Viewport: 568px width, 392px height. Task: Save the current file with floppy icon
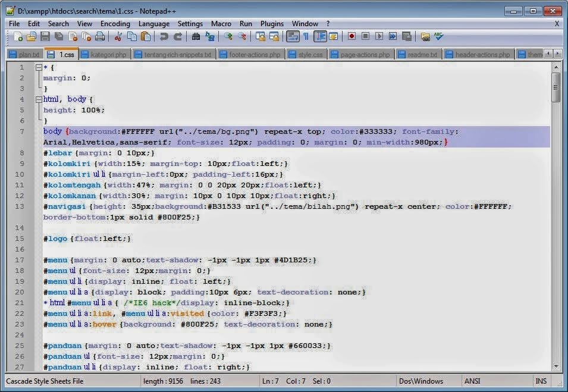(45, 36)
